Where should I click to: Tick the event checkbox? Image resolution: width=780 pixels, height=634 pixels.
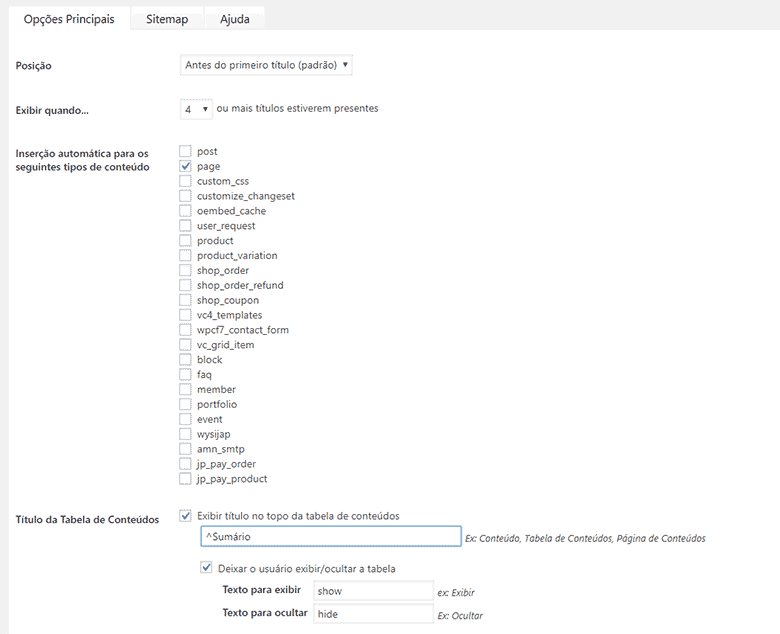click(x=185, y=419)
